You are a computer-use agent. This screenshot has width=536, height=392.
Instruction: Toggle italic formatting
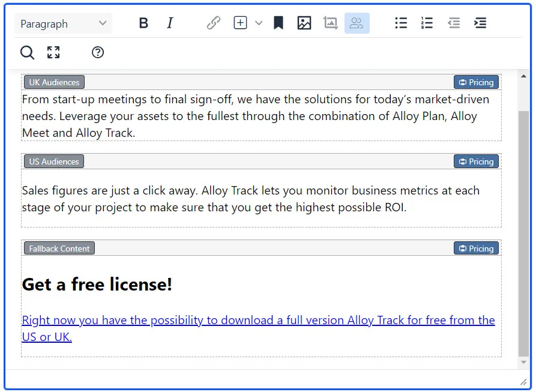(170, 23)
